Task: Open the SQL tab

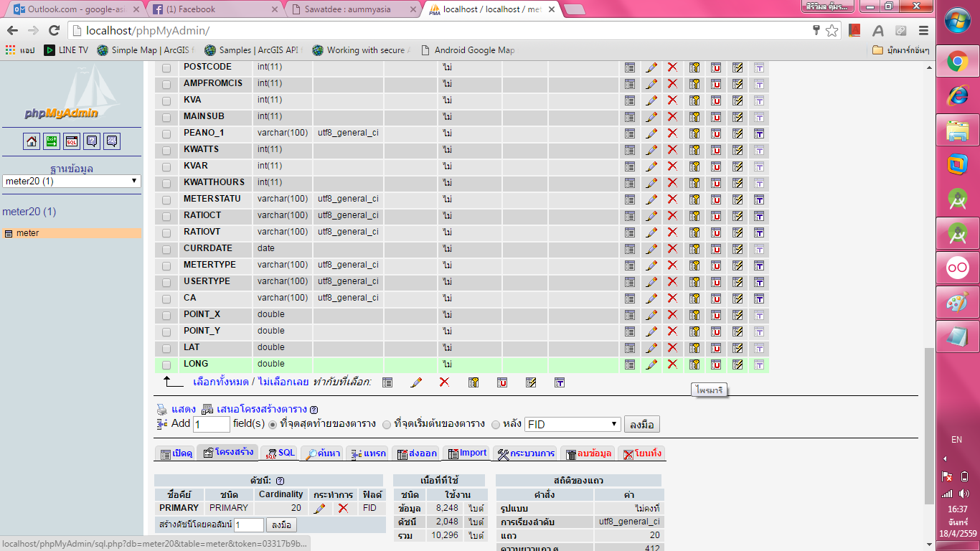Action: pyautogui.click(x=279, y=453)
